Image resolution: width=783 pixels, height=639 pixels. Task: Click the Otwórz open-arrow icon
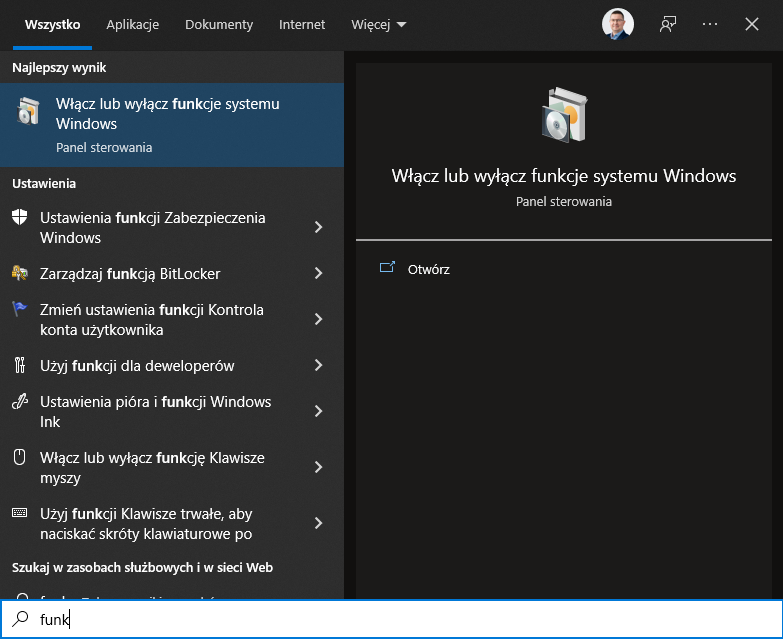387,268
